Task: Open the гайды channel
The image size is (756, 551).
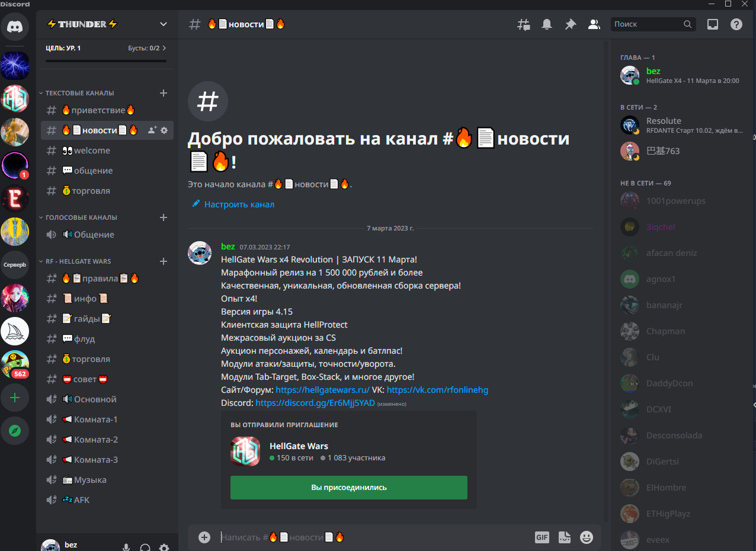Action: (107, 319)
